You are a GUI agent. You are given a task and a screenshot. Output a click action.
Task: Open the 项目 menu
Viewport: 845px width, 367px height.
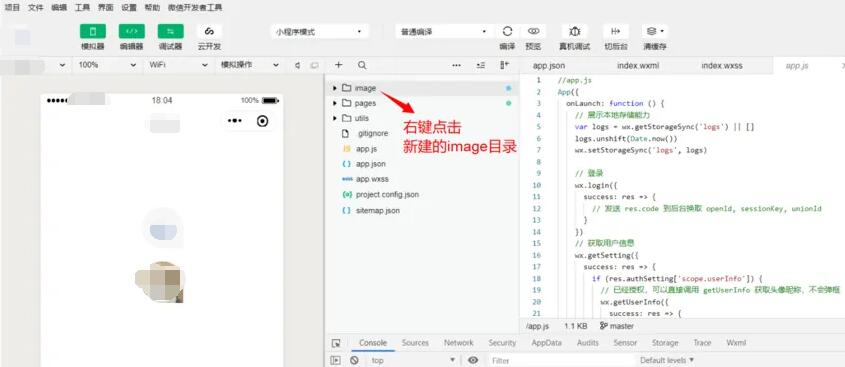point(12,8)
